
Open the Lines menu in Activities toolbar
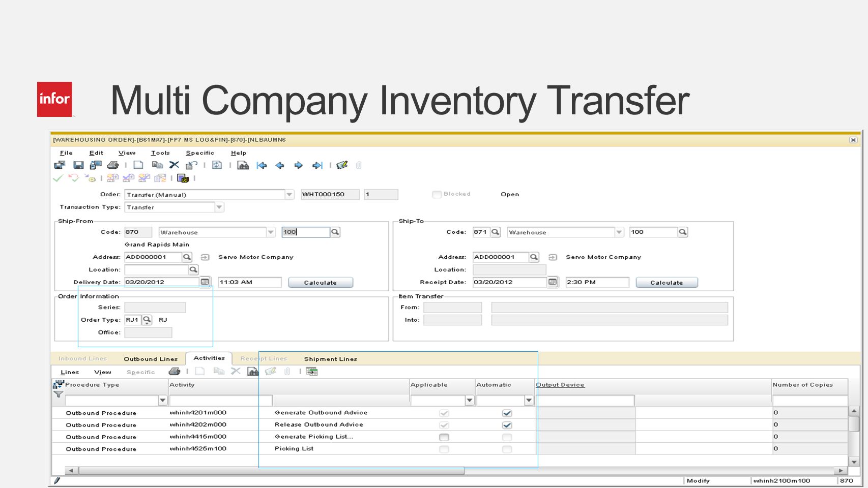click(70, 372)
